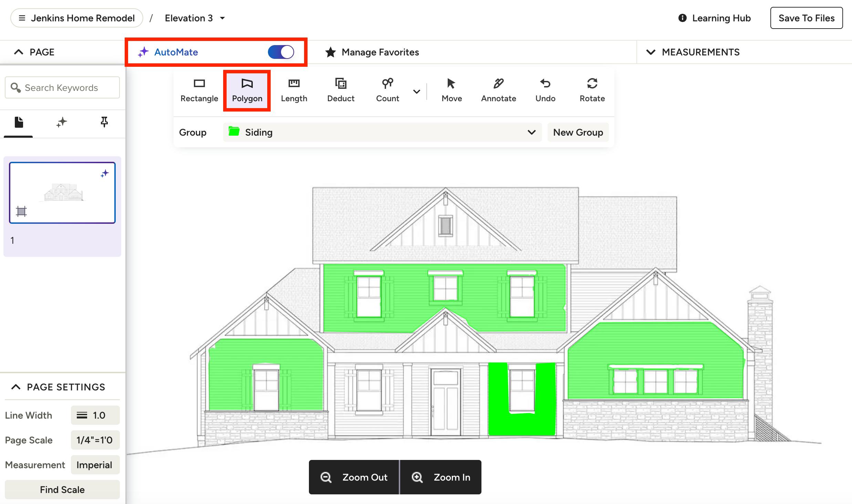Select the Polygon tool
The image size is (852, 504).
pyautogui.click(x=247, y=90)
